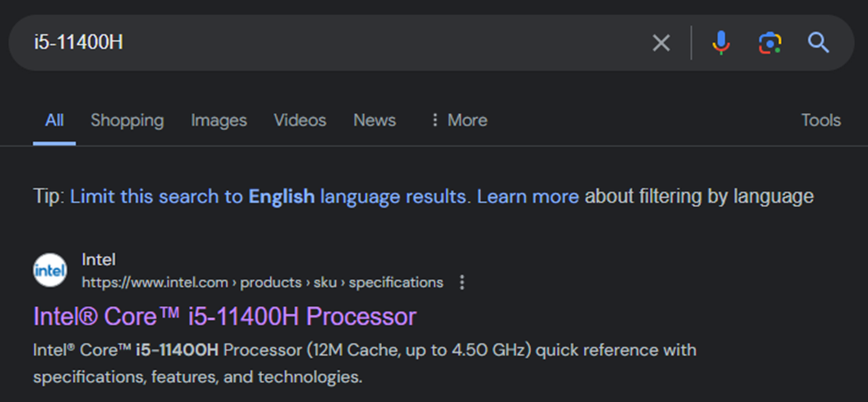Click the Learn more link about language filtering
Screen dimensions: 868x402
[528, 196]
